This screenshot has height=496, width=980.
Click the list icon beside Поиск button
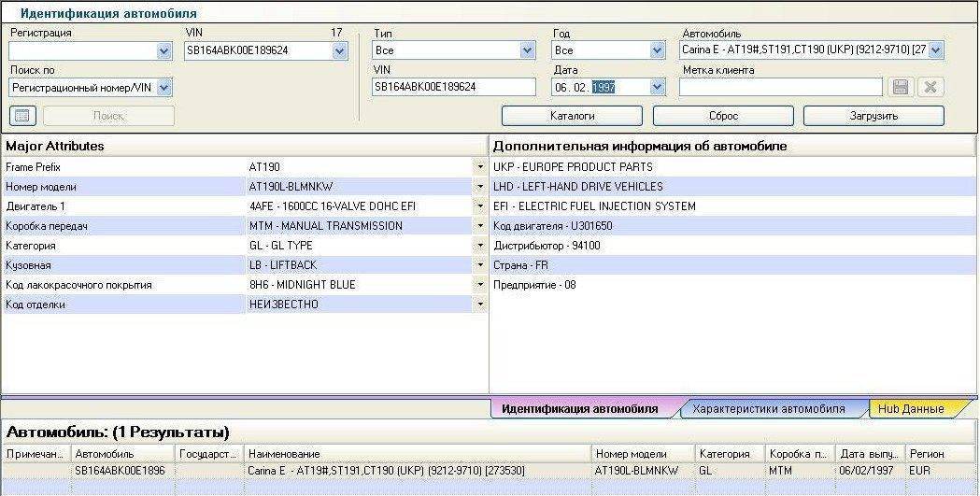tap(22, 116)
